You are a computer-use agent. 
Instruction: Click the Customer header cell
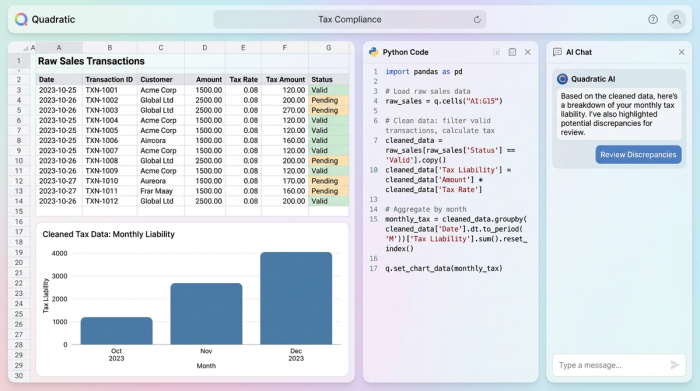(x=161, y=79)
